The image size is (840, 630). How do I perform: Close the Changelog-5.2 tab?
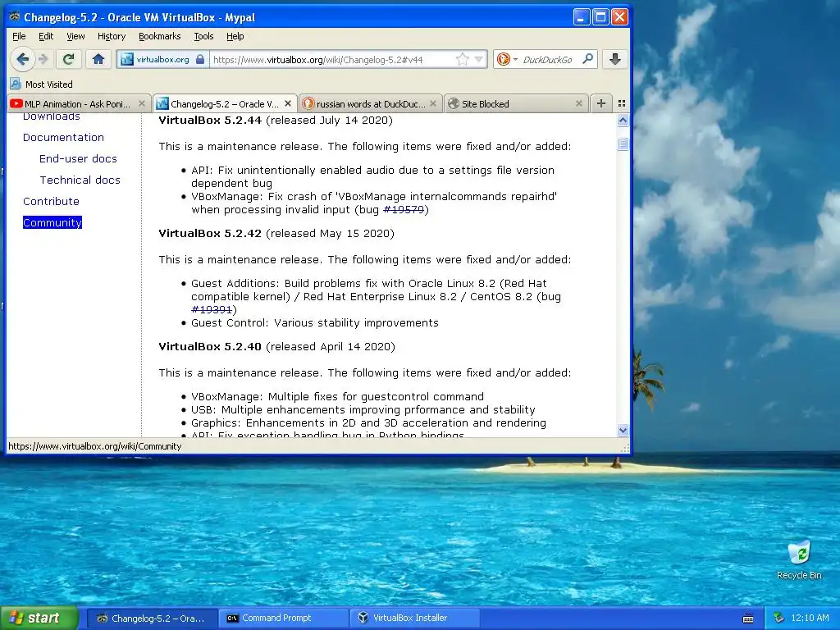tap(288, 103)
